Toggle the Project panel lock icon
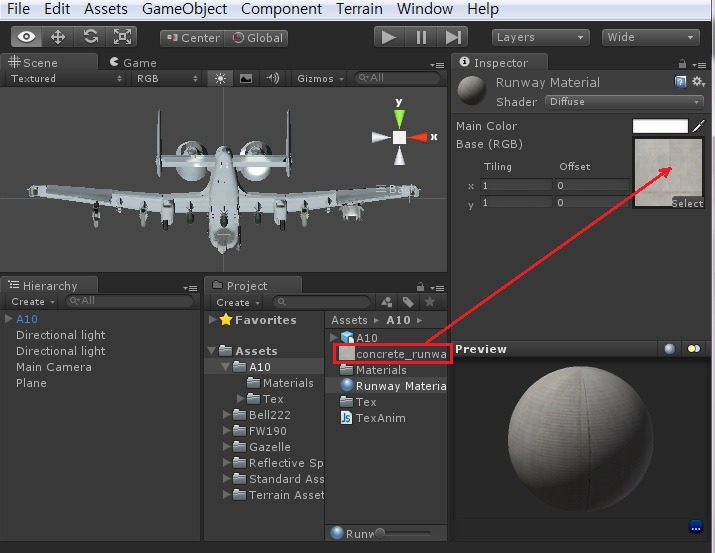 point(420,287)
